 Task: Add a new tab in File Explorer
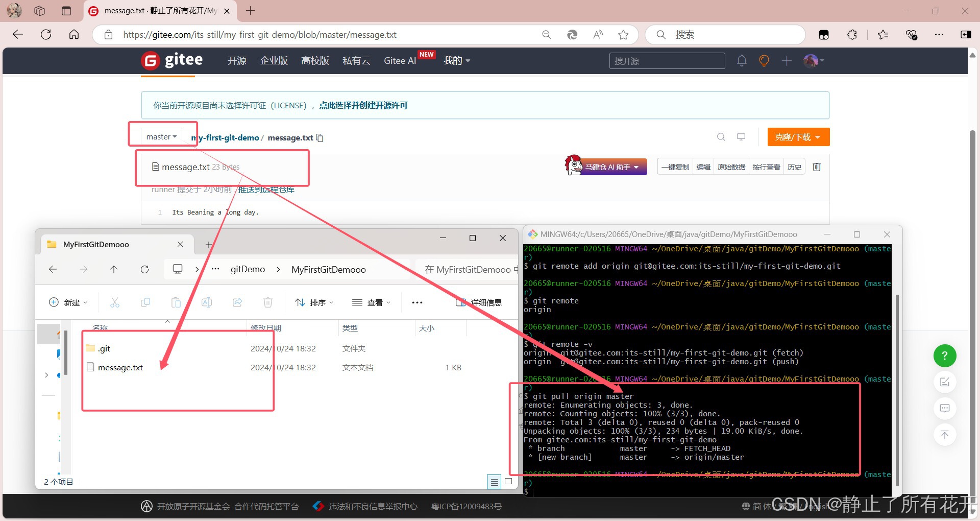[209, 244]
